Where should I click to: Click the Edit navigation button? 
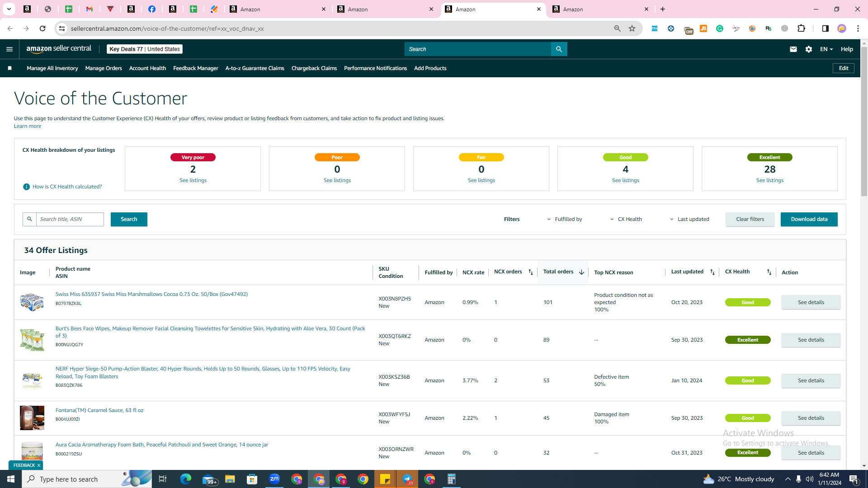pos(844,68)
